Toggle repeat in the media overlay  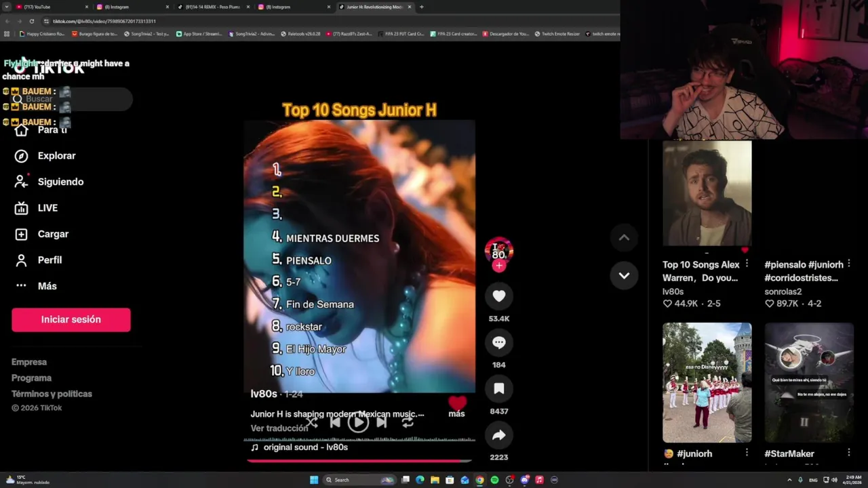click(407, 422)
